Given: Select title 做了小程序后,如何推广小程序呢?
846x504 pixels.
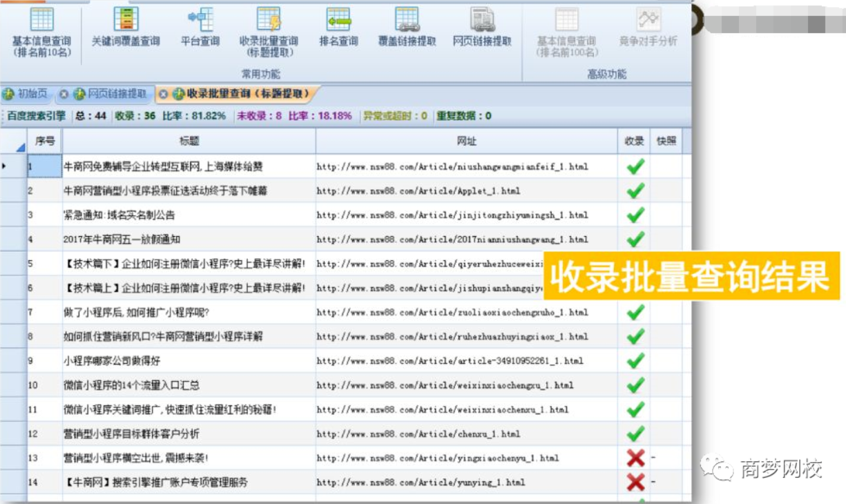Looking at the screenshot, I should (x=136, y=313).
